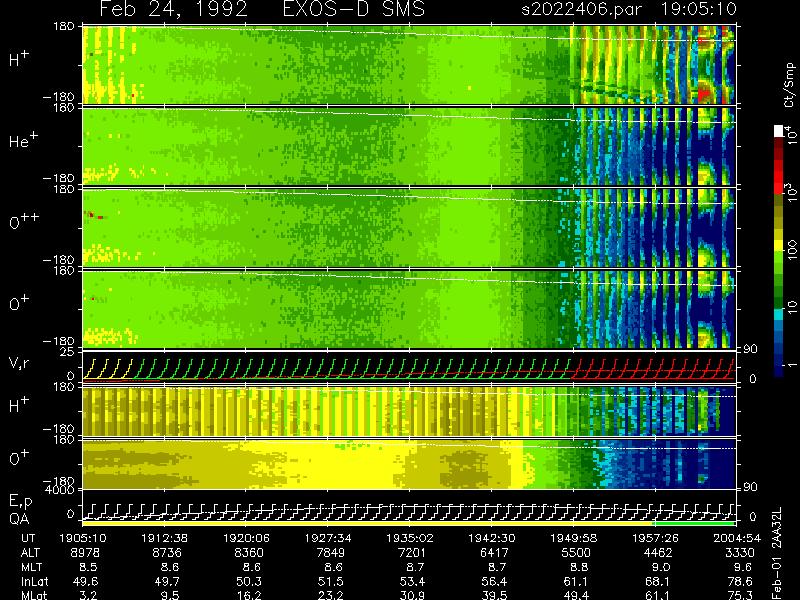Click the altitude value '8736'
Screen dimensions: 800x600
tap(167, 553)
